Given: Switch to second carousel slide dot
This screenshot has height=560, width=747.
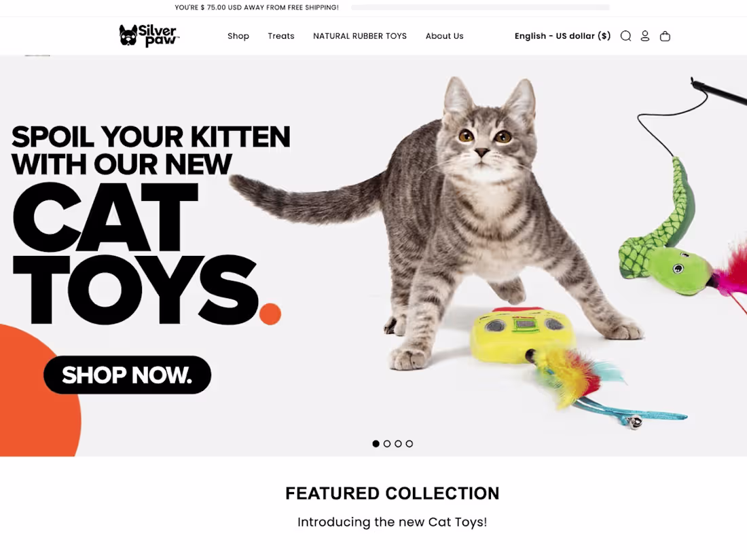Looking at the screenshot, I should tap(387, 444).
